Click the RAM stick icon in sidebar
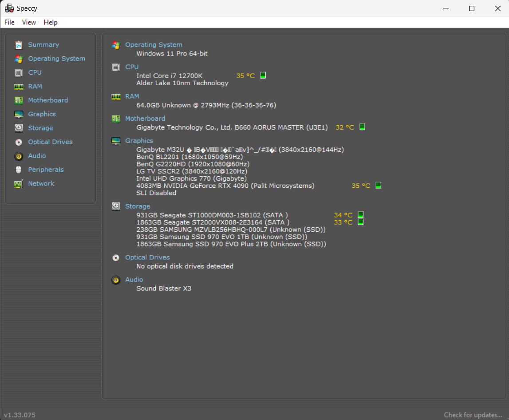The height and width of the screenshot is (420, 509). 19,87
